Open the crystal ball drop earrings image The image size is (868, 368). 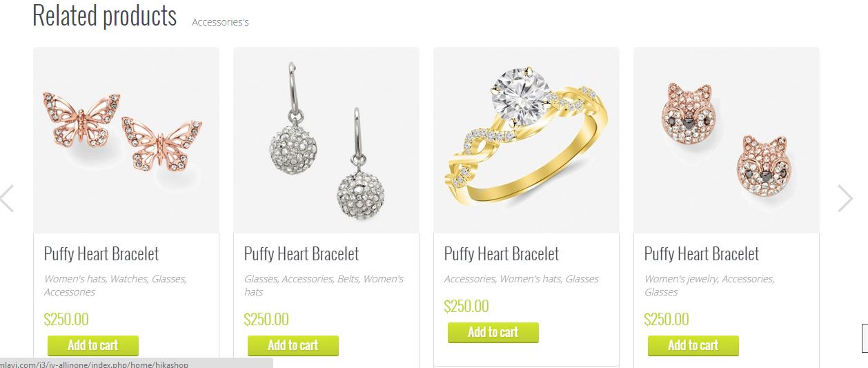[326, 140]
